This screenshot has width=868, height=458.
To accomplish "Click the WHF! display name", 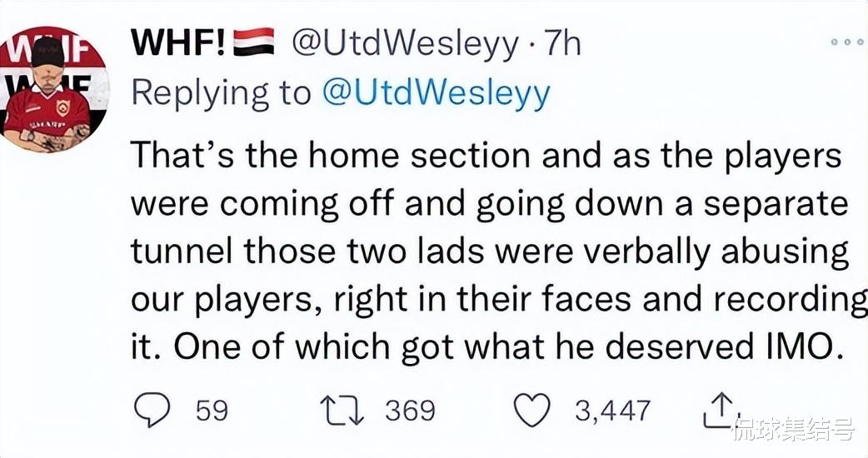I will [x=179, y=42].
